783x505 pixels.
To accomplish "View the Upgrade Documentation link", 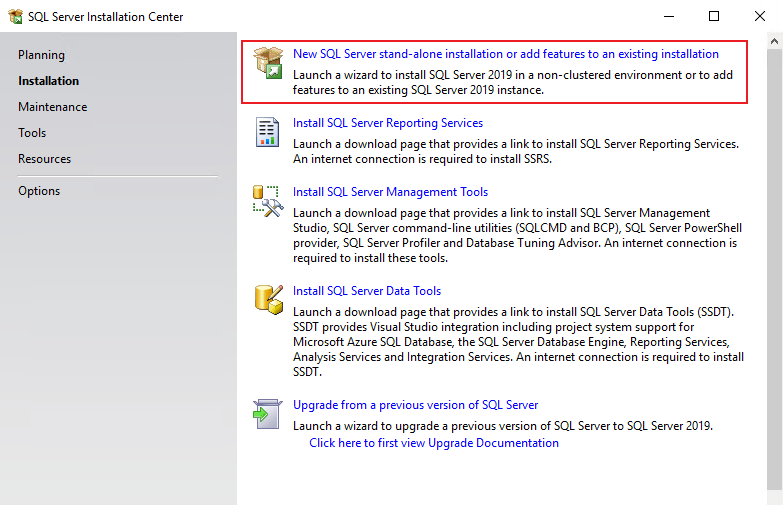I will [434, 443].
